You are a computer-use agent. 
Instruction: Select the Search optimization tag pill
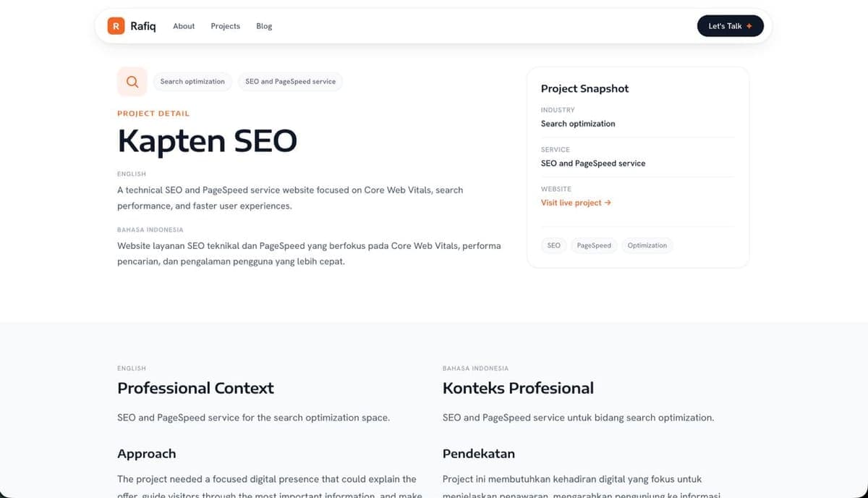[x=192, y=82]
